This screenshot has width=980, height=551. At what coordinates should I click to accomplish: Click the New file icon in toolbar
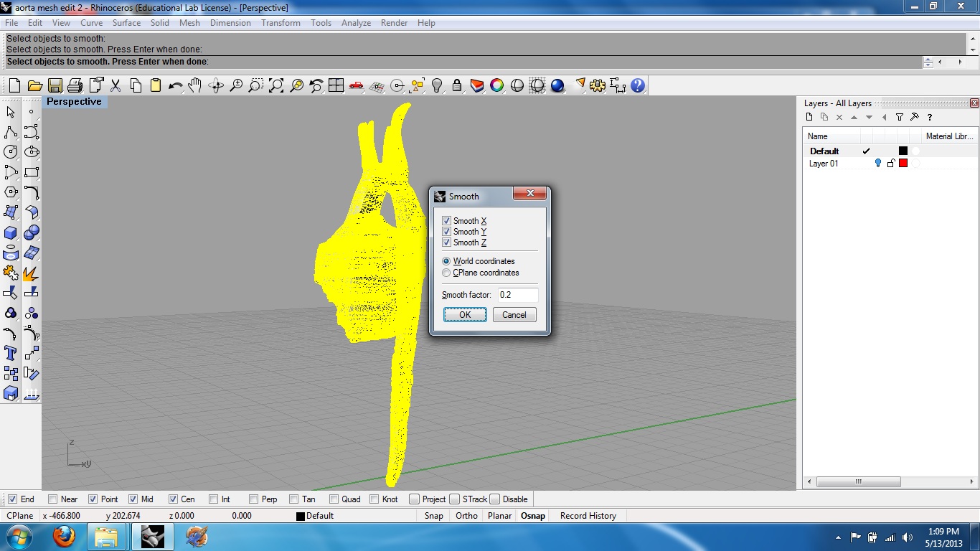(x=14, y=86)
